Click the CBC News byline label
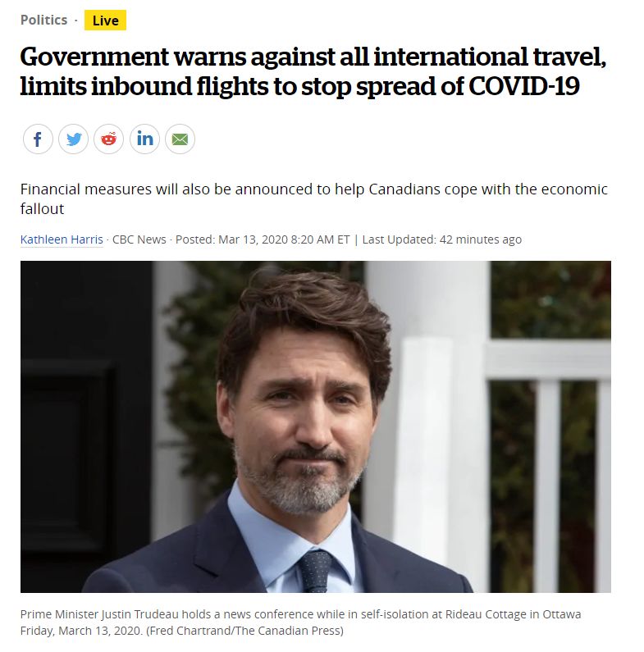This screenshot has height=652, width=644. [139, 239]
